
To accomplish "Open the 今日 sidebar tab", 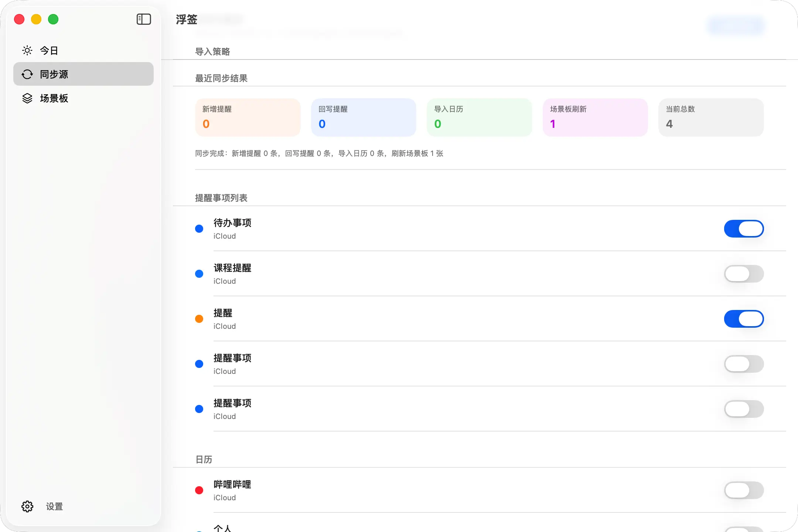I will click(x=49, y=50).
